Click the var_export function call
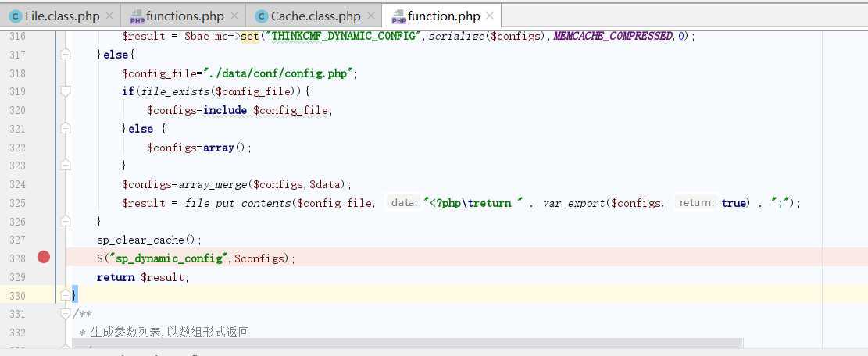This screenshot has height=356, width=868. click(573, 203)
